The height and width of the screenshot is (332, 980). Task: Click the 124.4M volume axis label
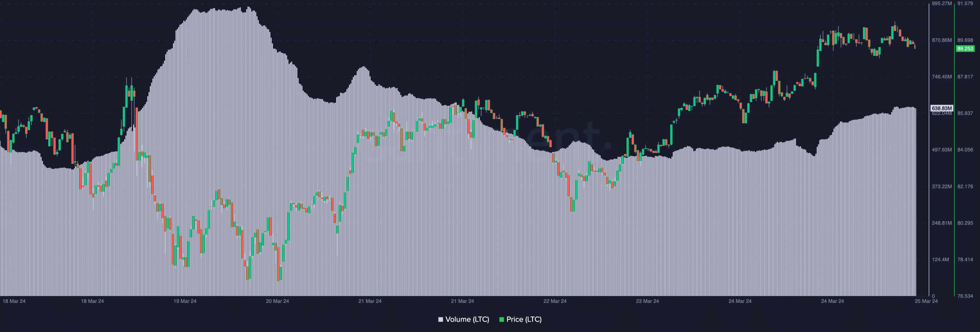click(x=941, y=260)
